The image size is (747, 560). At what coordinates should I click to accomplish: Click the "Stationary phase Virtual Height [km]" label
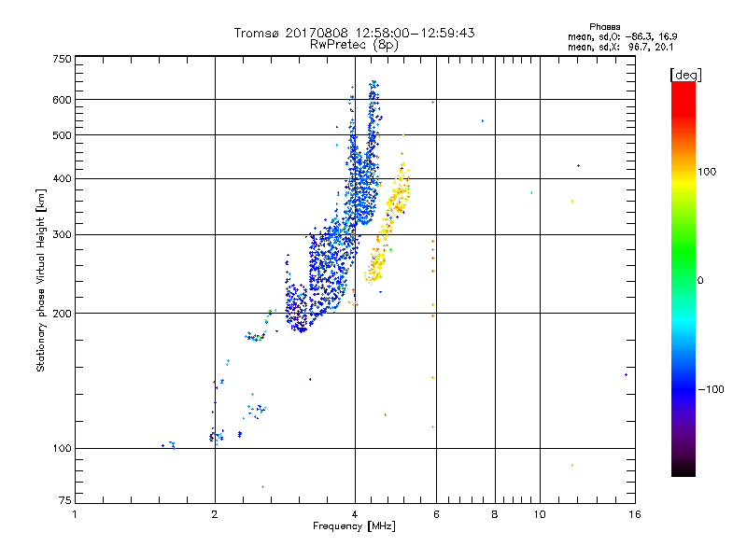click(41, 280)
